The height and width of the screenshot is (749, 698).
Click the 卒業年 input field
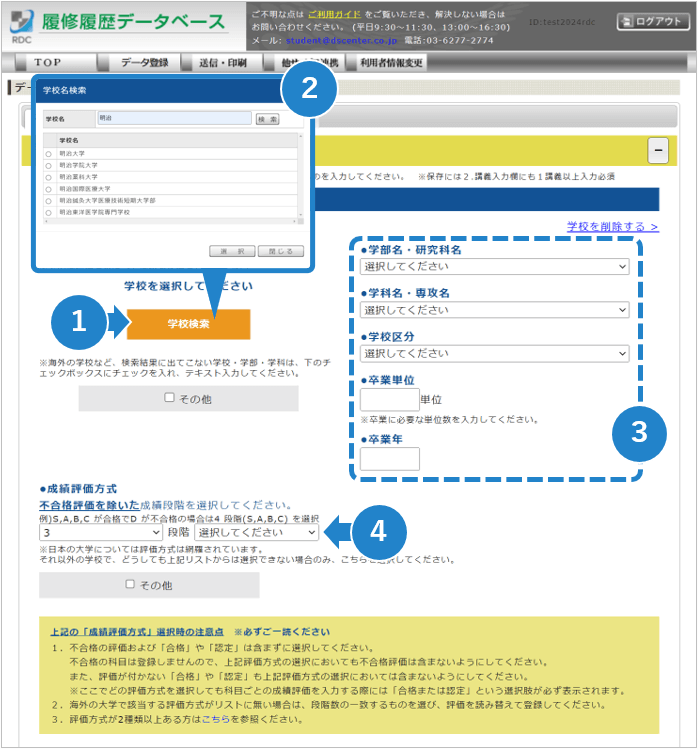click(390, 459)
